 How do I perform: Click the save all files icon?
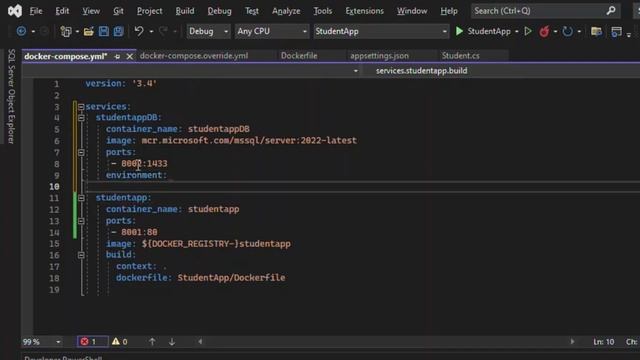click(x=118, y=31)
